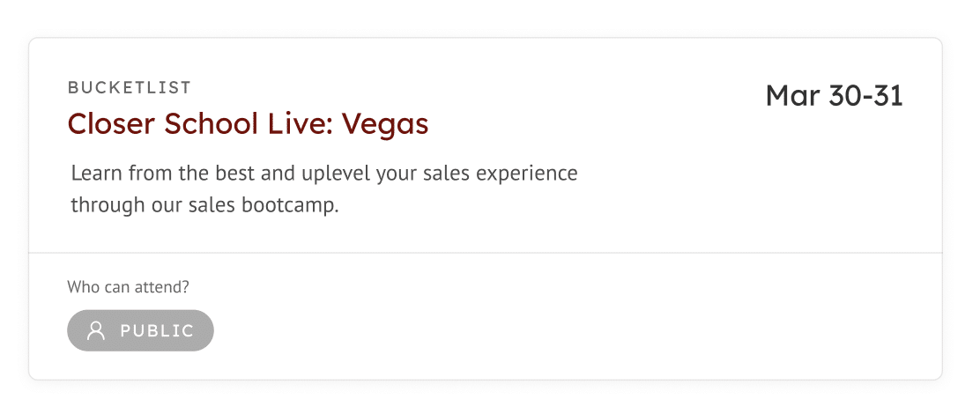Open the Closer School Live: Vegas event

click(x=249, y=123)
